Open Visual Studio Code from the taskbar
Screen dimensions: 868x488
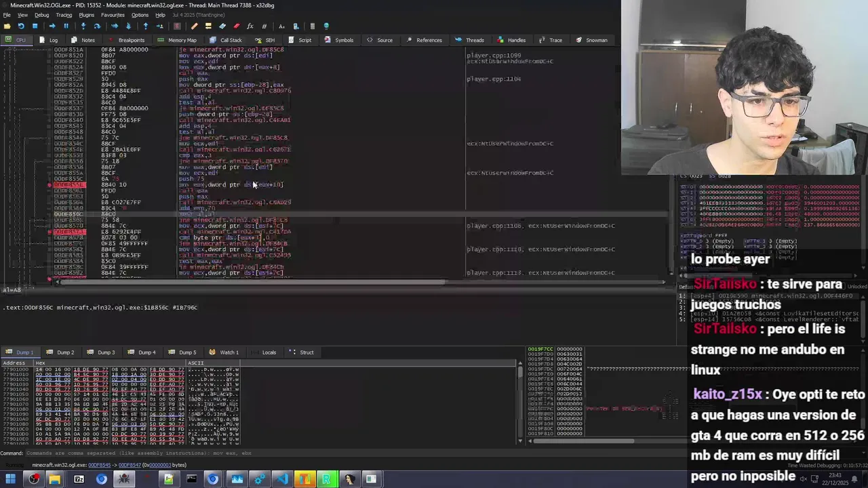(x=281, y=479)
